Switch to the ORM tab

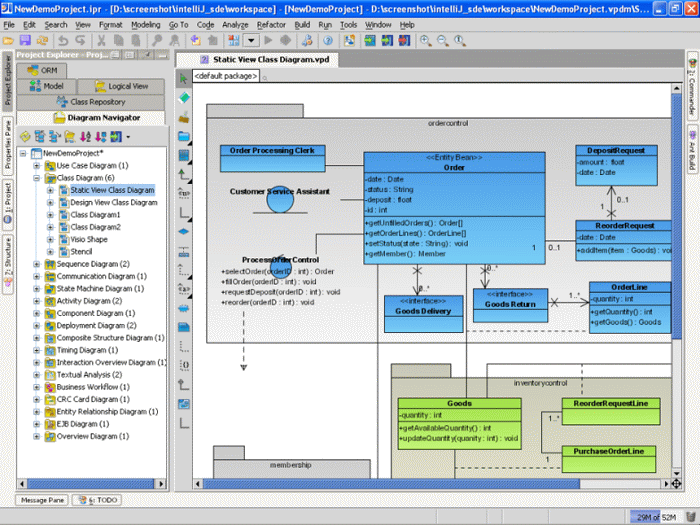[x=42, y=71]
